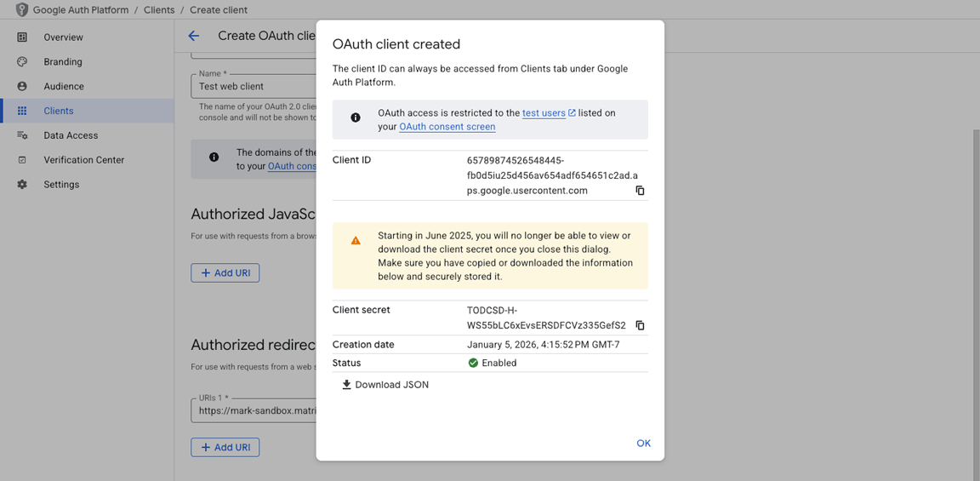This screenshot has width=980, height=481.
Task: Open Branding in the sidebar
Action: pos(87,62)
